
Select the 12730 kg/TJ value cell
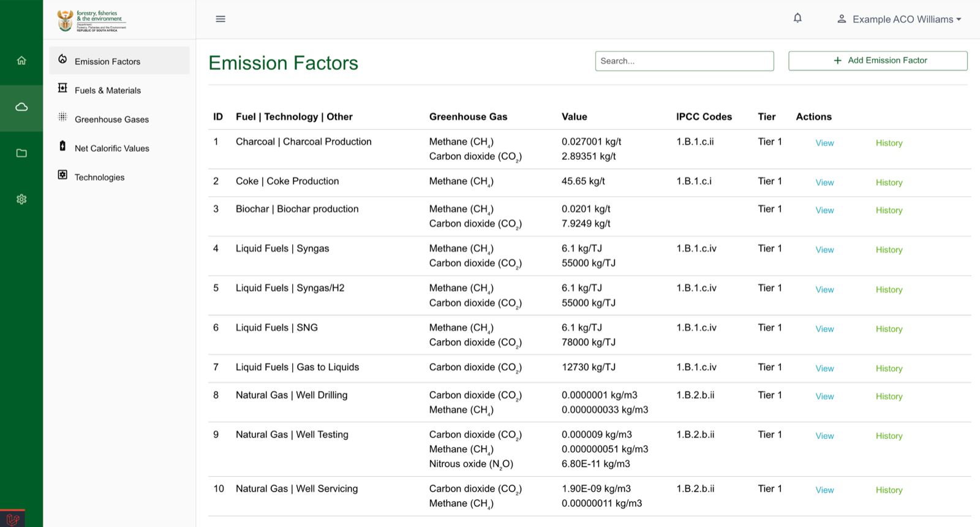point(589,367)
